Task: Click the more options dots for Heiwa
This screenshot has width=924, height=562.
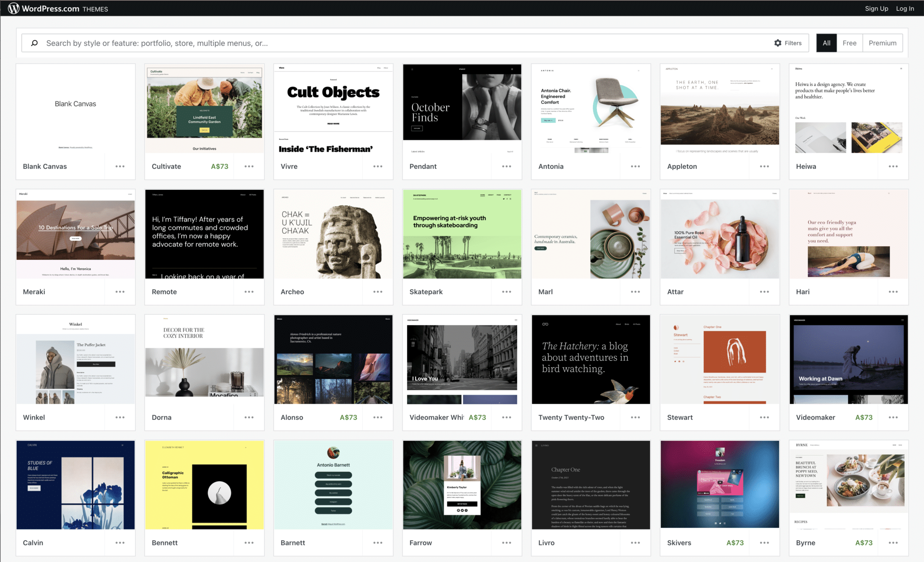Action: (893, 166)
